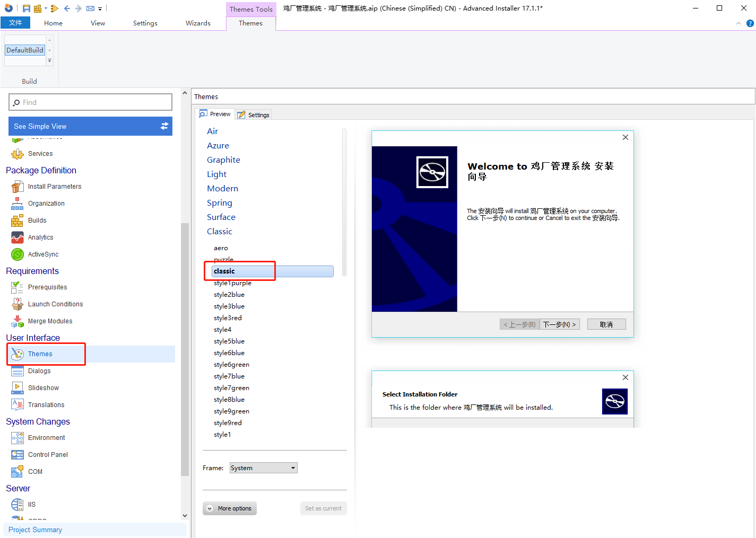
Task: Click the Build project bricks icon
Action: coord(38,8)
